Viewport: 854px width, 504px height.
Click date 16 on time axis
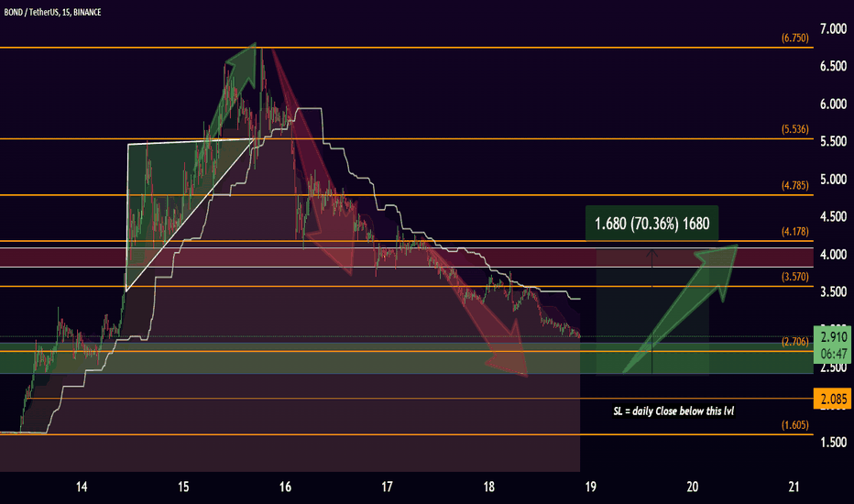point(285,487)
